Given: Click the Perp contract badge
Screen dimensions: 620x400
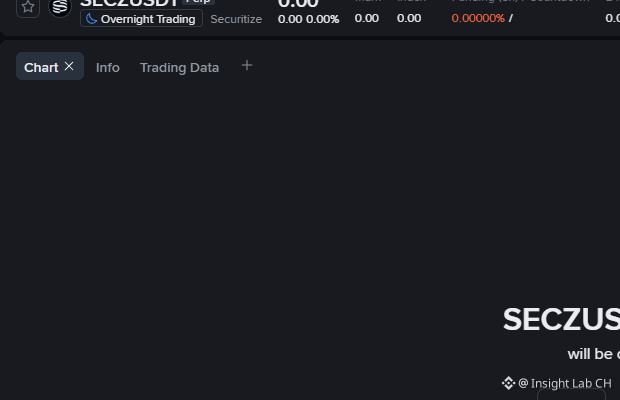Looking at the screenshot, I should (x=198, y=2).
